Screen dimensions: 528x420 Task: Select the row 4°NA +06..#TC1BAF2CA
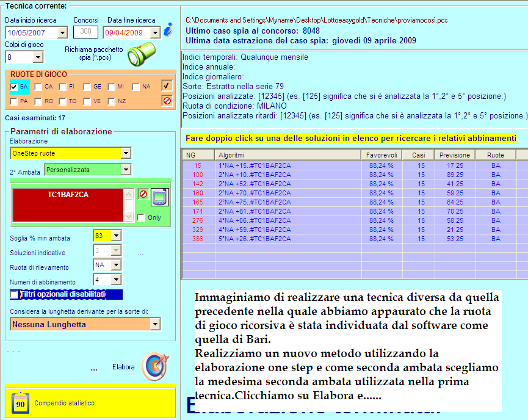pos(355,220)
